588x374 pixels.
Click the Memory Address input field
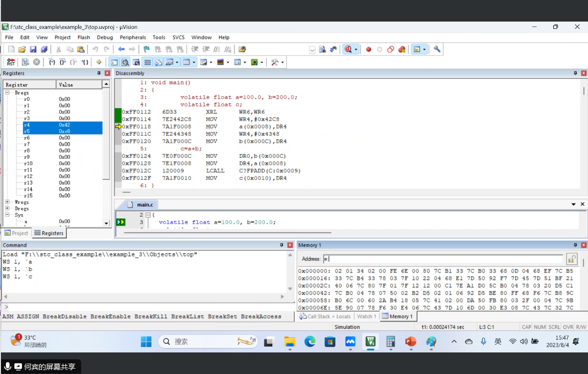coord(443,258)
